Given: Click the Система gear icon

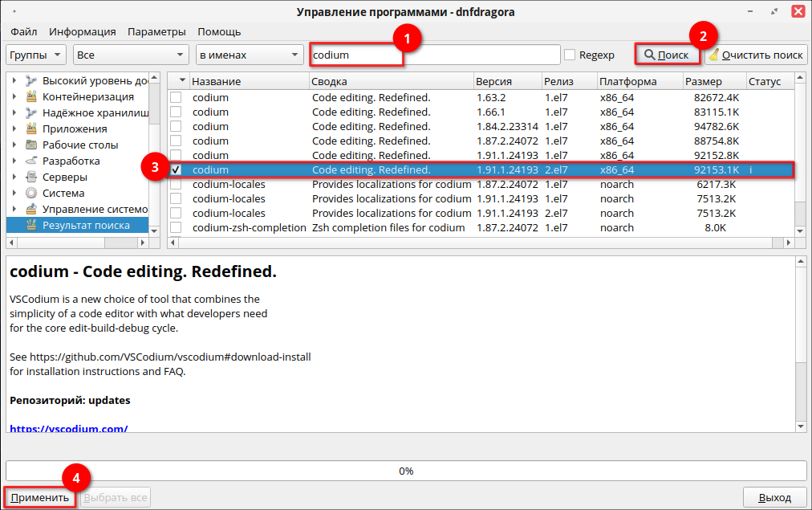Looking at the screenshot, I should (x=31, y=194).
